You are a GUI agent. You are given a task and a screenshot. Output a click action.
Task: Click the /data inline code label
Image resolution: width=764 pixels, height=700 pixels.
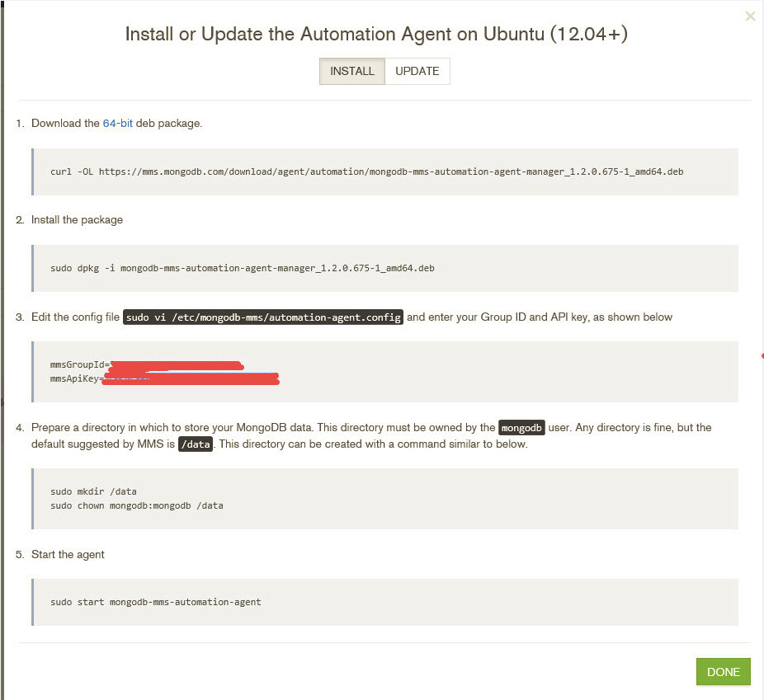(x=196, y=444)
